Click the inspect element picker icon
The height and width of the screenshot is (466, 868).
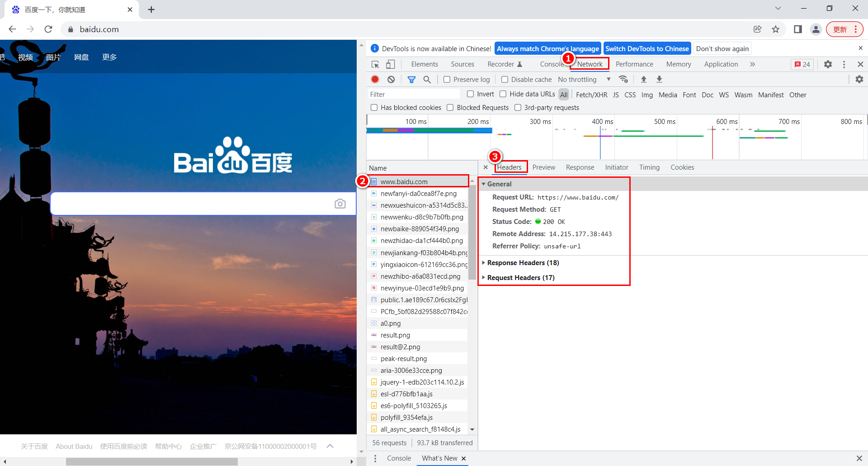click(375, 64)
